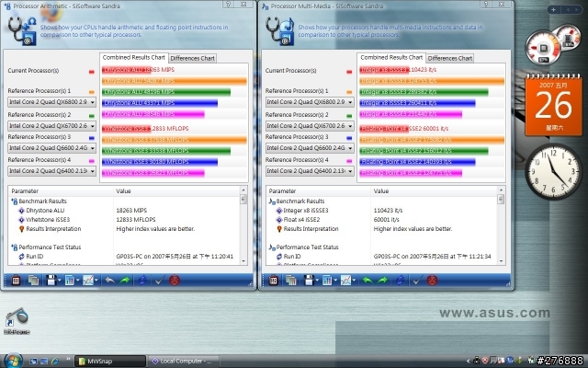The image size is (588, 368).
Task: Click the green Reference Processor 2 swatch in Processor Multi-Media
Action: click(349, 116)
